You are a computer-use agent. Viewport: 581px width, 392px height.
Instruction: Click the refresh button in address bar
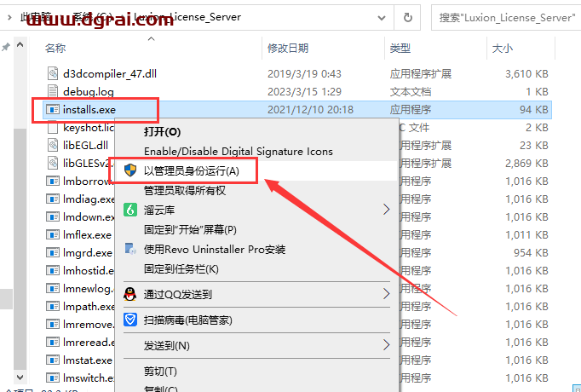[x=407, y=17]
